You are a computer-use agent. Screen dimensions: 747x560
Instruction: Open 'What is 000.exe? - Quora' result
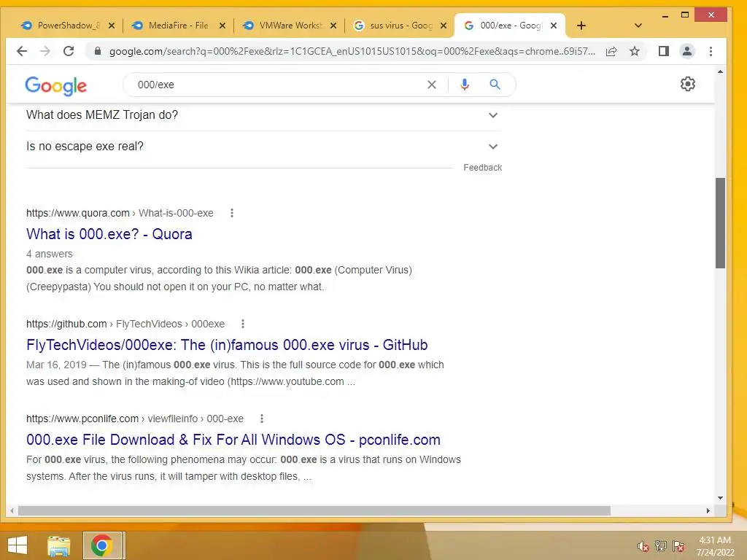(x=109, y=234)
